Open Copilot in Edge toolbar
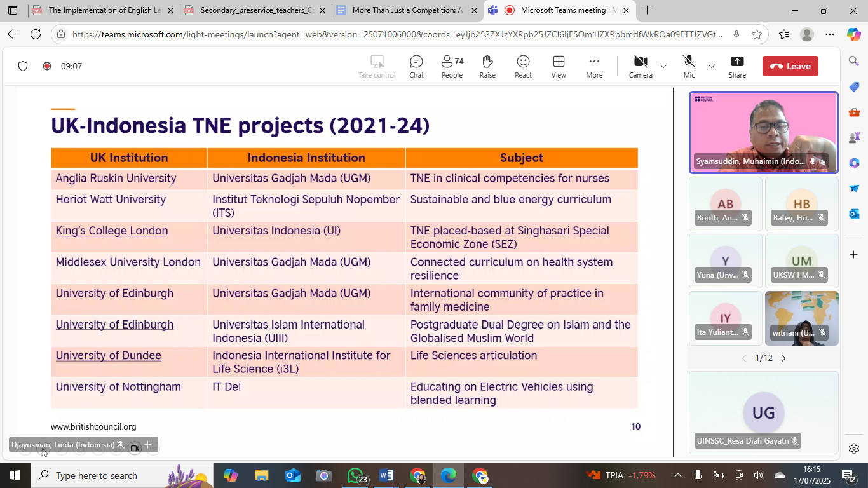Viewport: 868px width, 488px height. (x=853, y=34)
